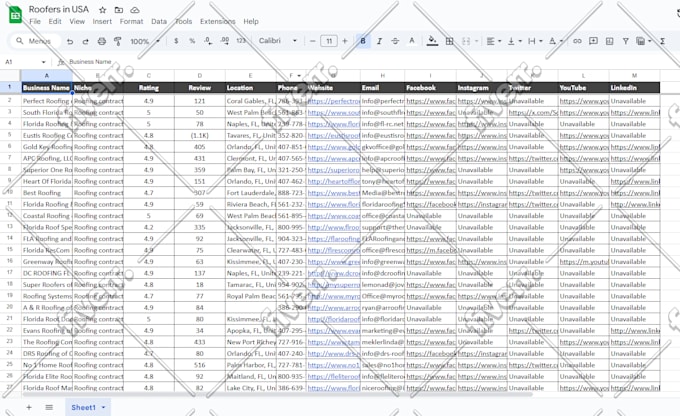Open the Borders tool
This screenshot has height=416, width=680.
pos(450,41)
